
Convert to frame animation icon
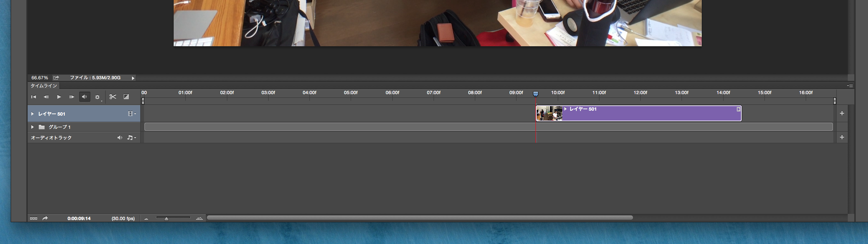click(x=34, y=218)
